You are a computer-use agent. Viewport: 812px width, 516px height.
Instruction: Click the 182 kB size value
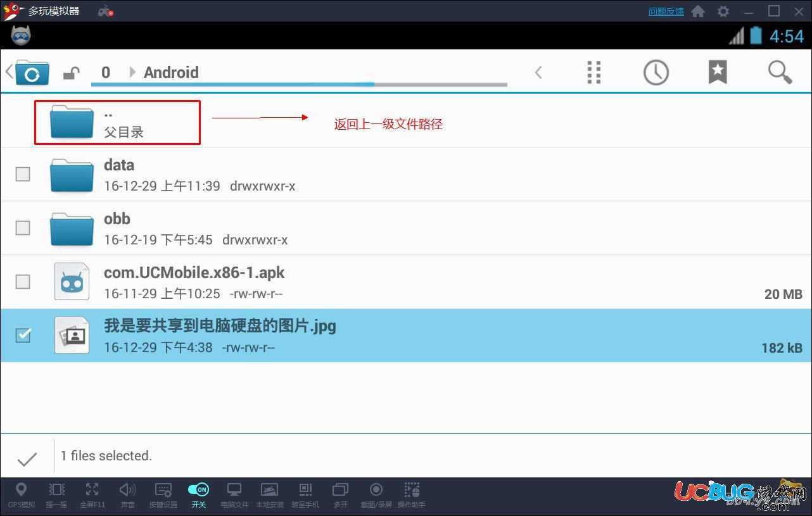(782, 348)
